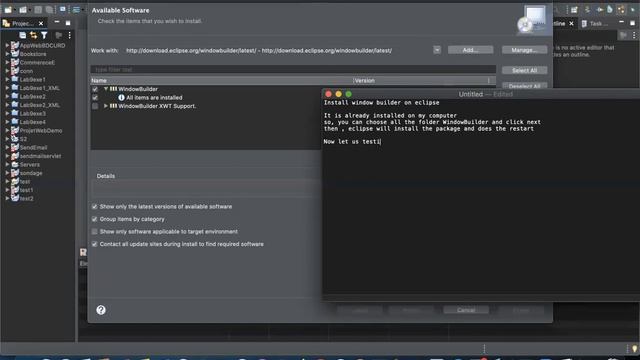Toggle Group items by category checkbox

pyautogui.click(x=95, y=219)
